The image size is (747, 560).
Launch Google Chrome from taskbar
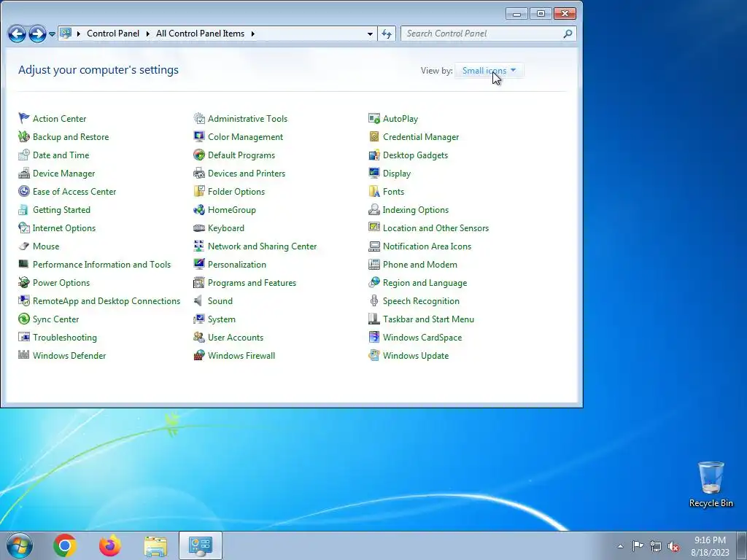click(65, 545)
